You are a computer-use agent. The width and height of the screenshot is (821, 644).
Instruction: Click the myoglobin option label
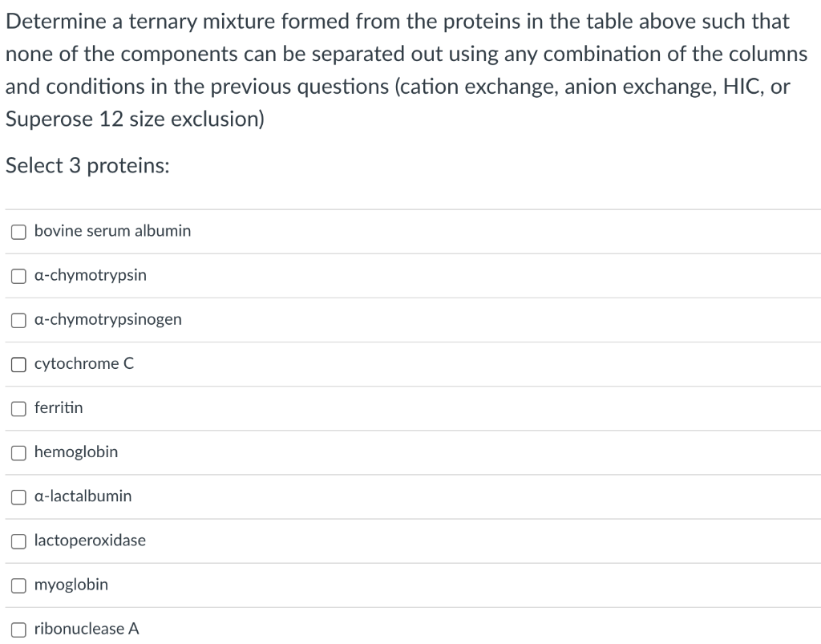(x=71, y=585)
